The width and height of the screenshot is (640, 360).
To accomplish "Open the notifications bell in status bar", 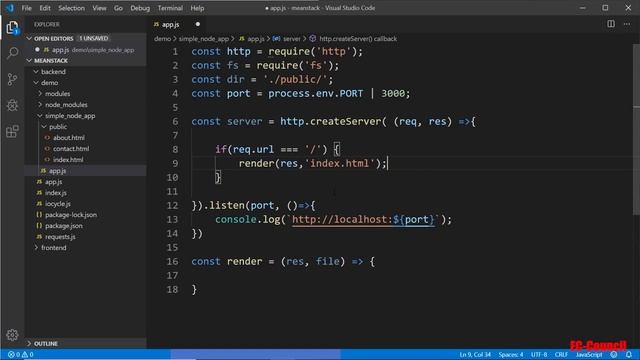I will point(629,354).
